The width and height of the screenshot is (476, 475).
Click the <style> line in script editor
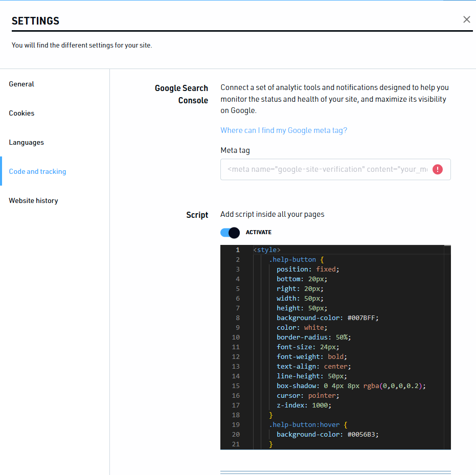tap(266, 250)
